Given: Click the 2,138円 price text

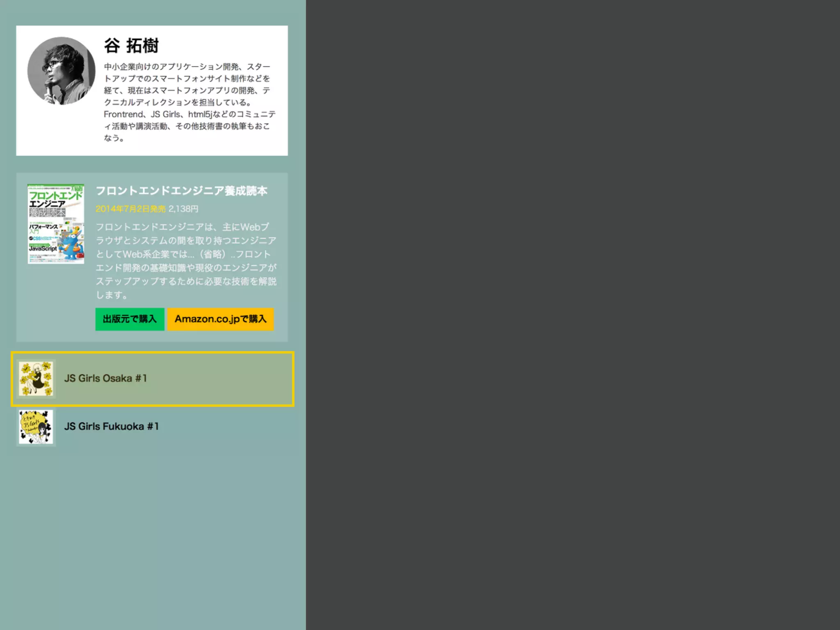Looking at the screenshot, I should pos(183,209).
